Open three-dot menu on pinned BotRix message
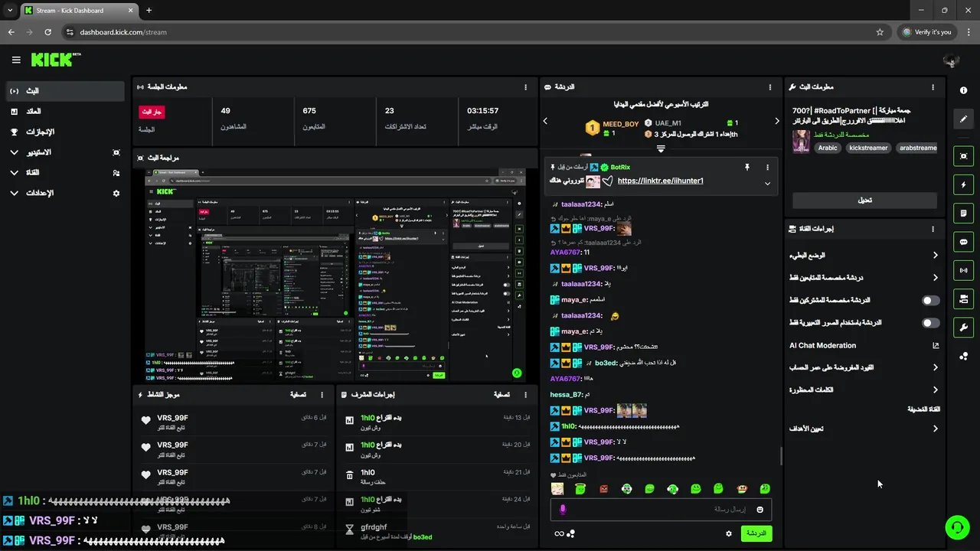 pyautogui.click(x=767, y=167)
